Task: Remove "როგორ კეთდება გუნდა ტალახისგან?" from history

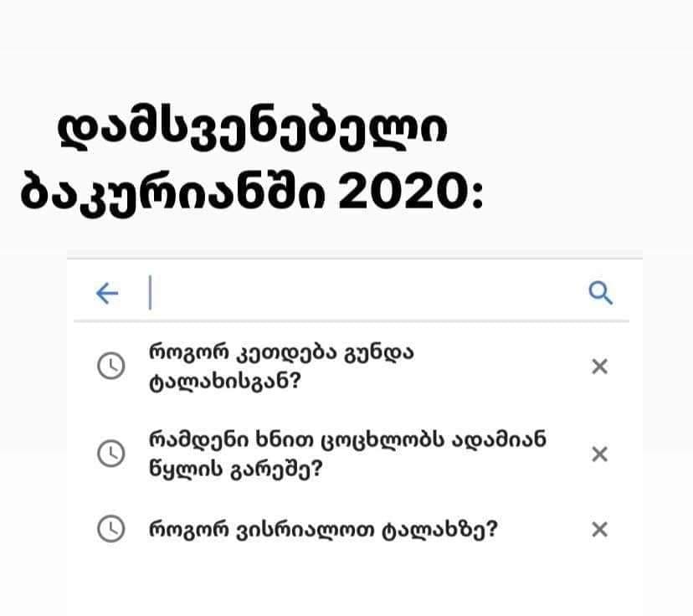Action: (600, 367)
